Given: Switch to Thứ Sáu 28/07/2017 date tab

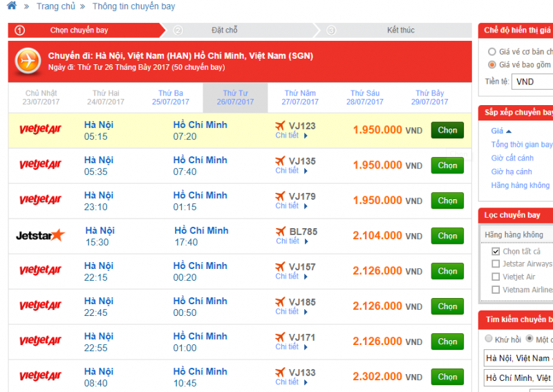Looking at the screenshot, I should click(365, 97).
